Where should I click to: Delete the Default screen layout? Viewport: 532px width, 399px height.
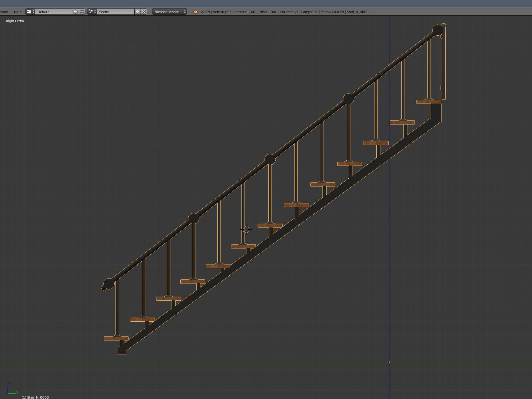click(82, 12)
